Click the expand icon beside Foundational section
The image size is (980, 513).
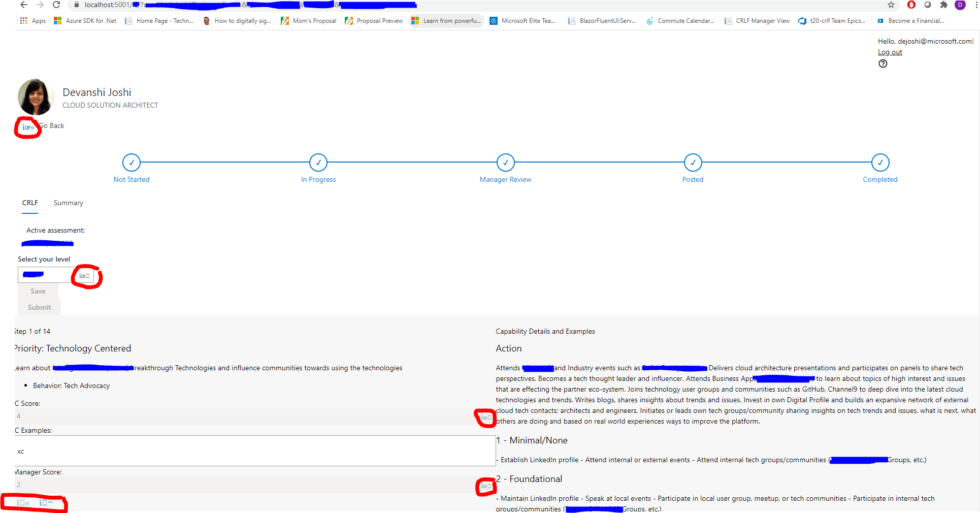(x=485, y=486)
